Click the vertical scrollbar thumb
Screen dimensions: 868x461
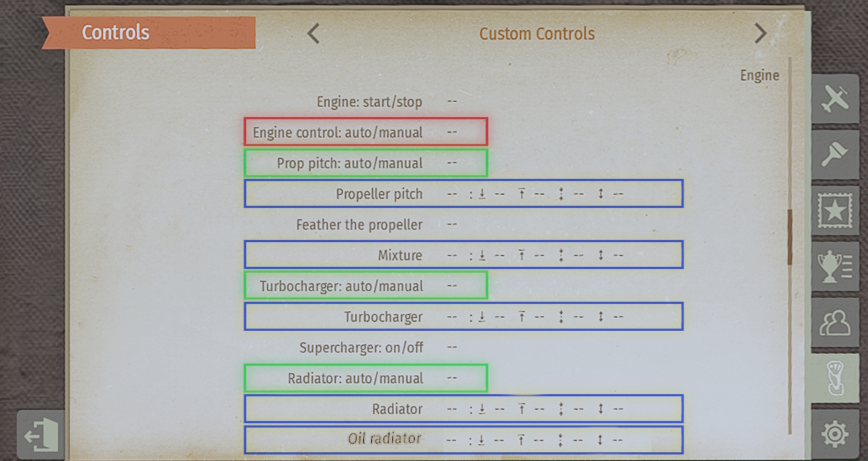(x=790, y=238)
